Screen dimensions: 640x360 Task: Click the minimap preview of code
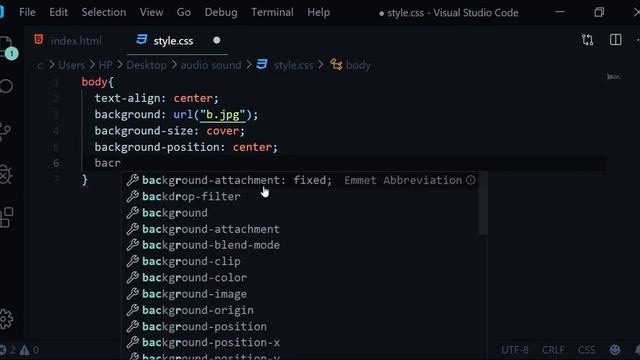(613, 77)
